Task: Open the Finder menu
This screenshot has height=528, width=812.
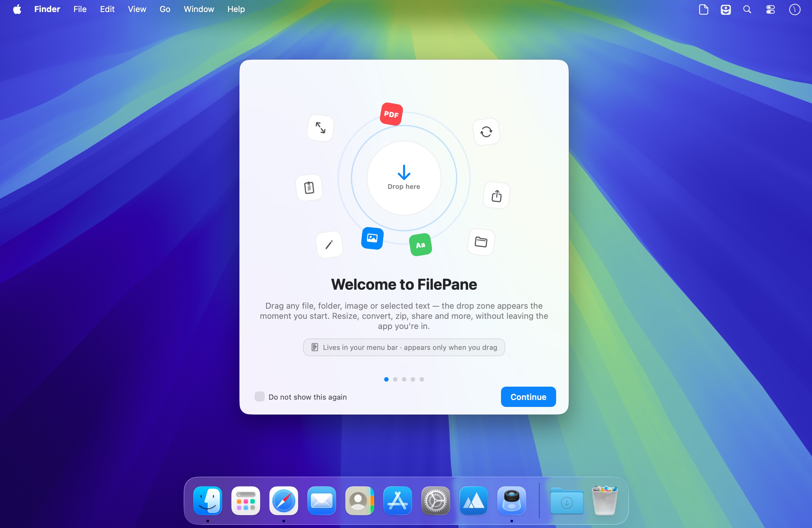Action: [47, 9]
